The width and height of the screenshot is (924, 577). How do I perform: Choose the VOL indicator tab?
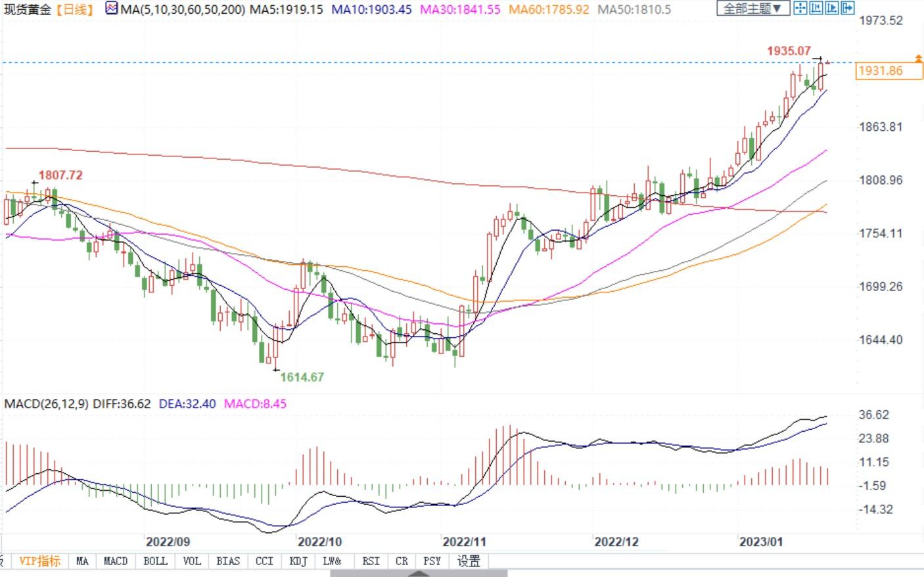192,561
